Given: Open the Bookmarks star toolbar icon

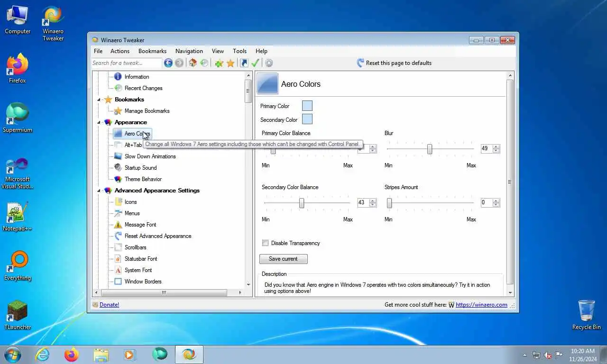Looking at the screenshot, I should [x=230, y=63].
